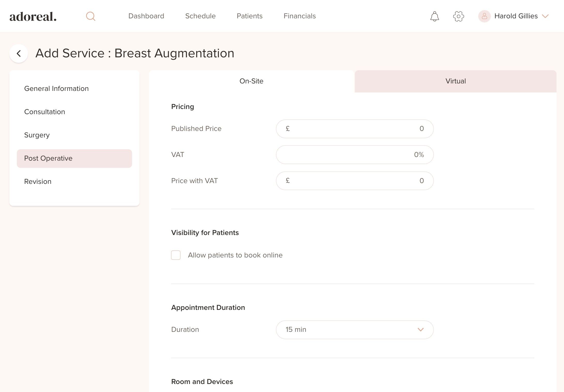Switch to the Virtual tab
This screenshot has width=564, height=392.
[455, 81]
